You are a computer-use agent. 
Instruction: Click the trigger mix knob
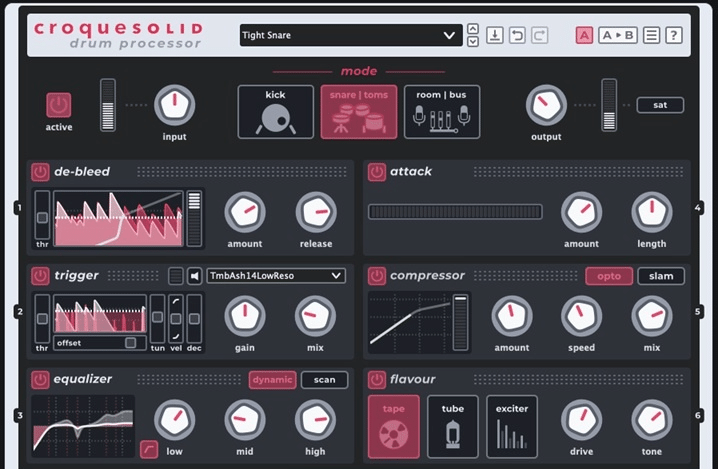[x=315, y=316]
